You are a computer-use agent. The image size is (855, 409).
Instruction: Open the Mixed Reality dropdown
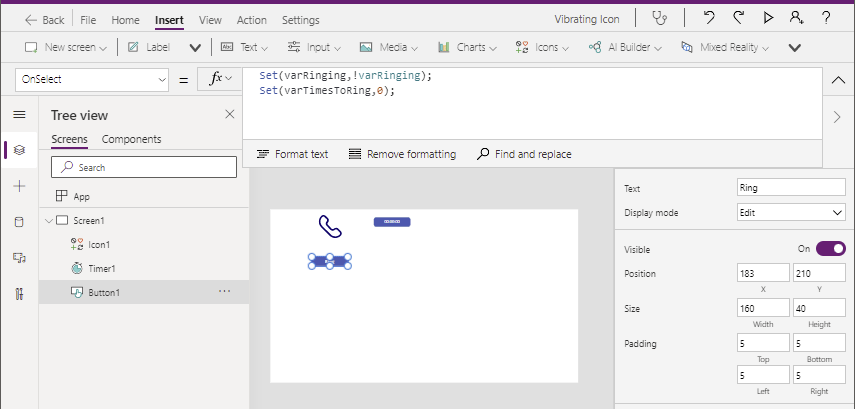tap(725, 47)
